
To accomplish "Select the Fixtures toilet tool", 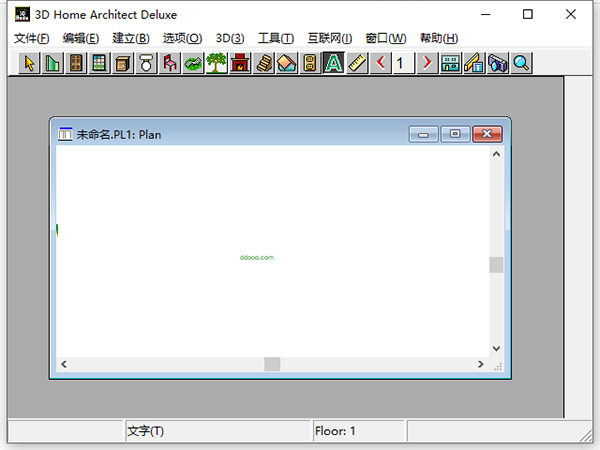I will 146,63.
